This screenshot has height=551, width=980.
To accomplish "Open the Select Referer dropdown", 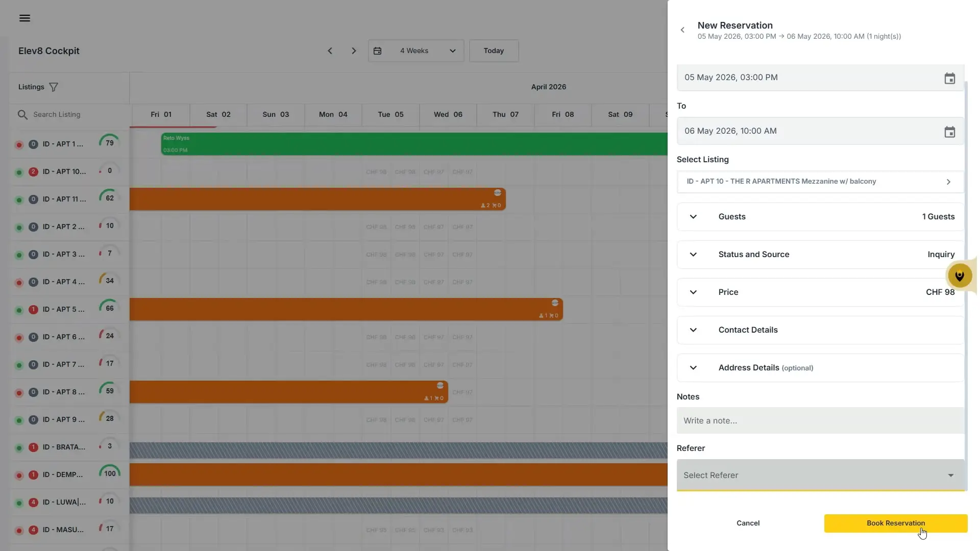I will [820, 475].
